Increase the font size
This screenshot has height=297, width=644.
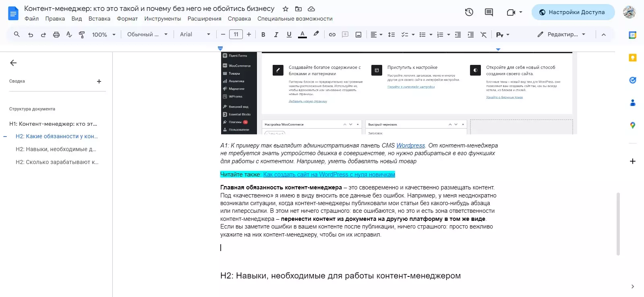tap(249, 35)
